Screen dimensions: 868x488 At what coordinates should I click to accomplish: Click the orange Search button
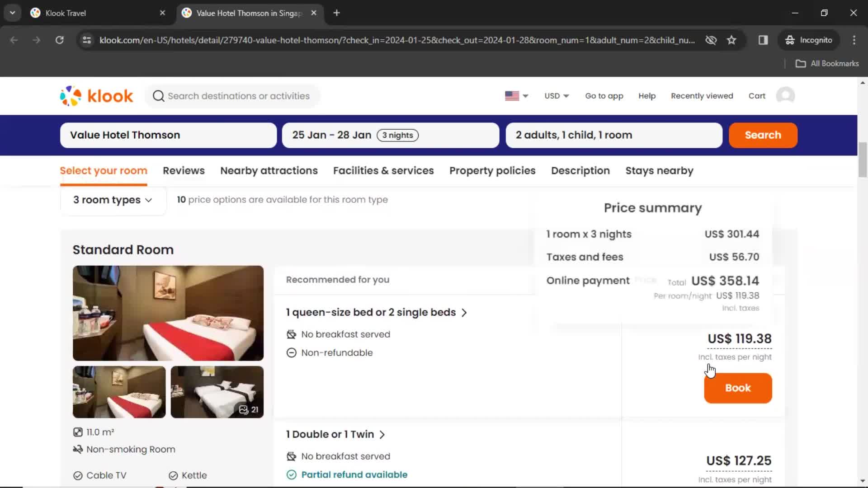click(763, 135)
